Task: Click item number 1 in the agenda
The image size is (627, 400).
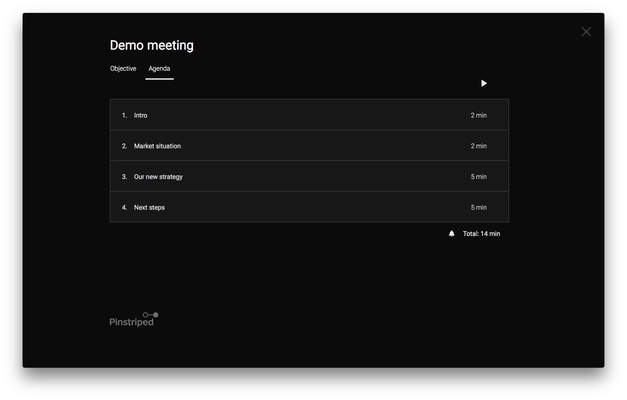Action: pyautogui.click(x=124, y=116)
